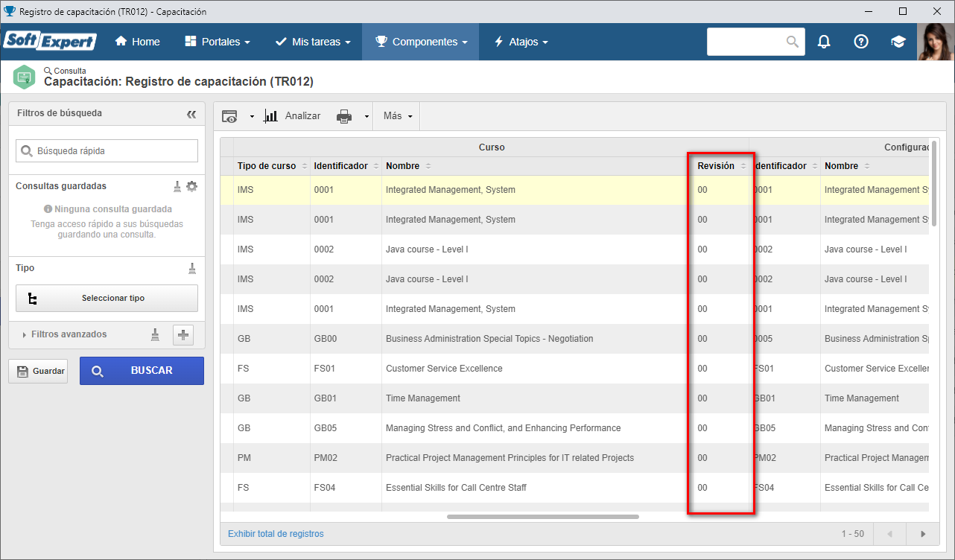This screenshot has height=560, width=955.
Task: Go to Home
Action: point(138,42)
